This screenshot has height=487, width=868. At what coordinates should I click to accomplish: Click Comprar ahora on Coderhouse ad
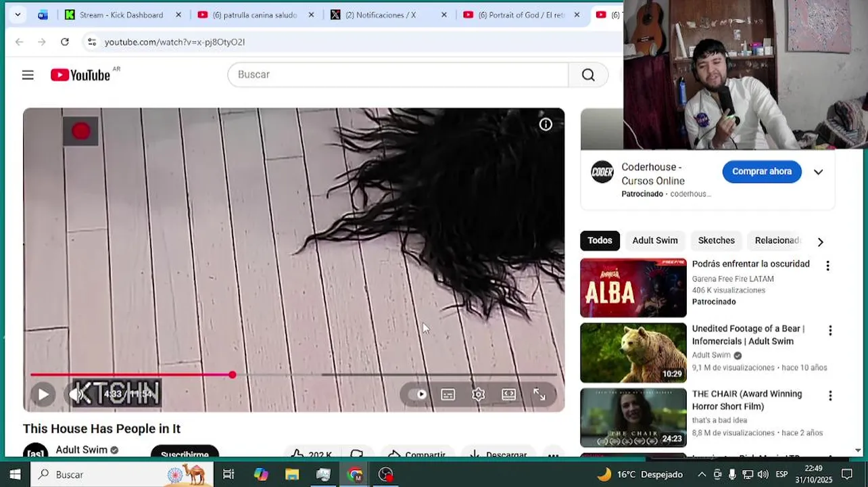coord(762,172)
